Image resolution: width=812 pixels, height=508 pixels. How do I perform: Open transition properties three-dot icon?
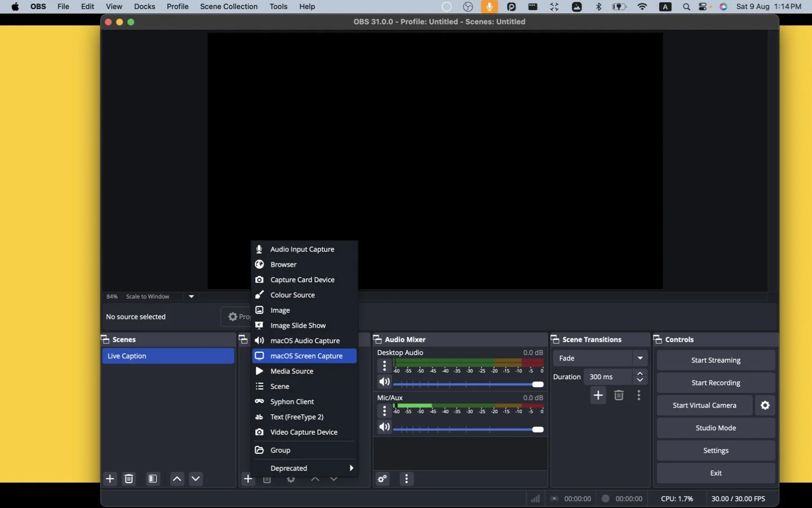(x=639, y=395)
